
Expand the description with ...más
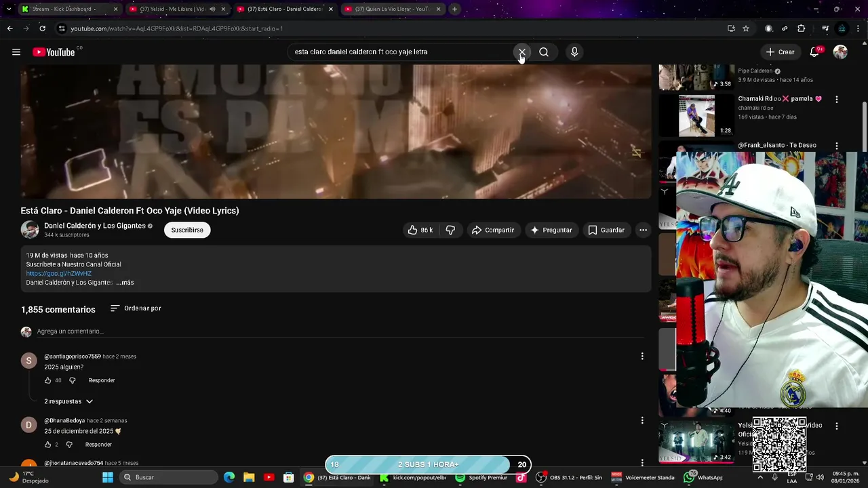tap(125, 283)
